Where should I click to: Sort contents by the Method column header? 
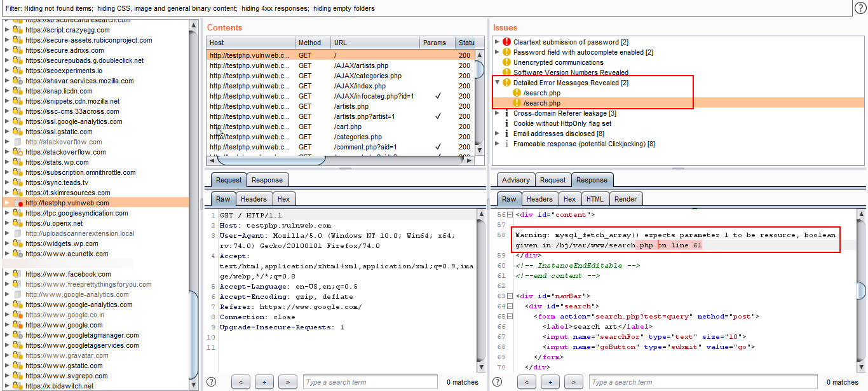coord(313,43)
